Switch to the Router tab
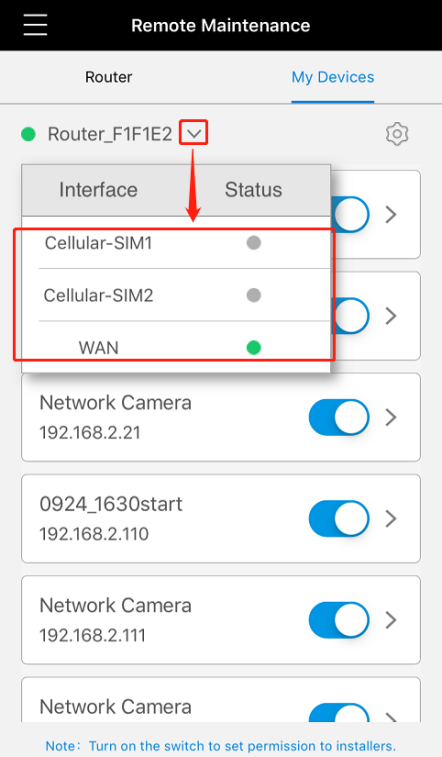This screenshot has height=757, width=442. click(109, 77)
